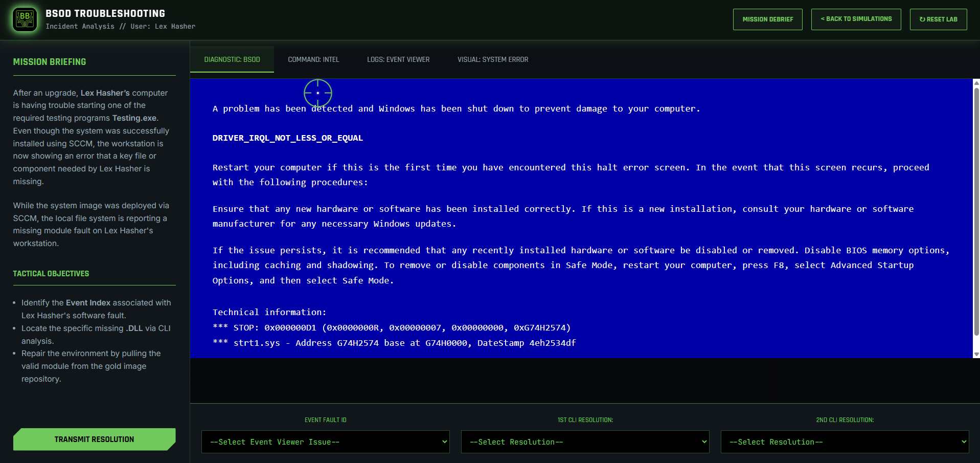Open the 1st CLI Resolution dropdown

pyautogui.click(x=585, y=442)
